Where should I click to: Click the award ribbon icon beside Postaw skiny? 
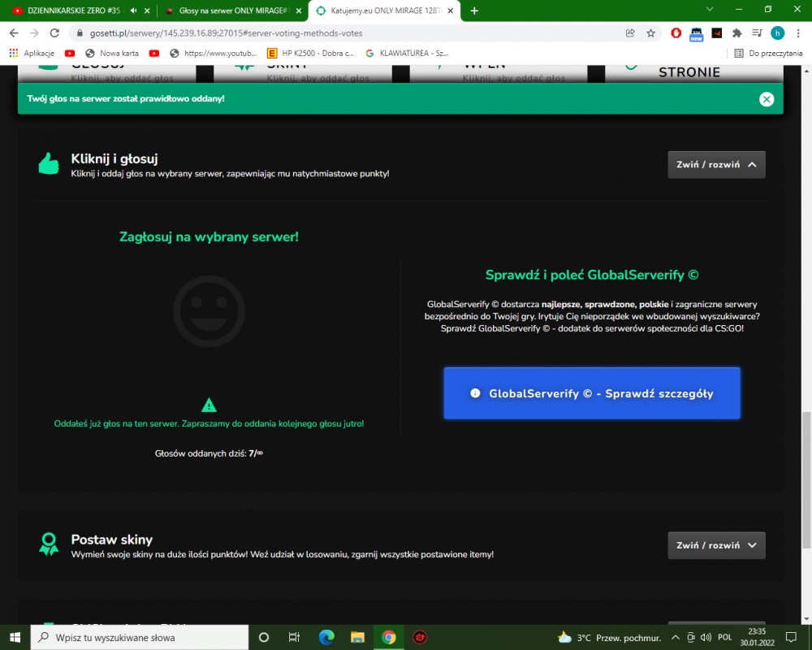click(49, 544)
